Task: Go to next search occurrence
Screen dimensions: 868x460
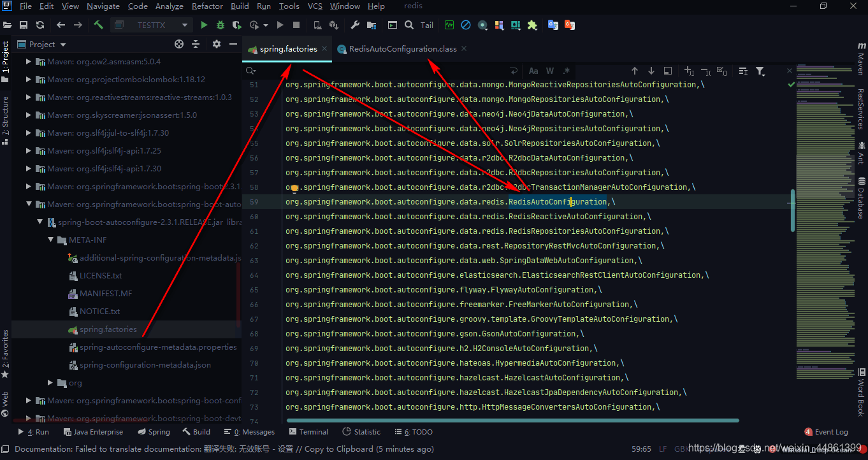Action: (651, 71)
